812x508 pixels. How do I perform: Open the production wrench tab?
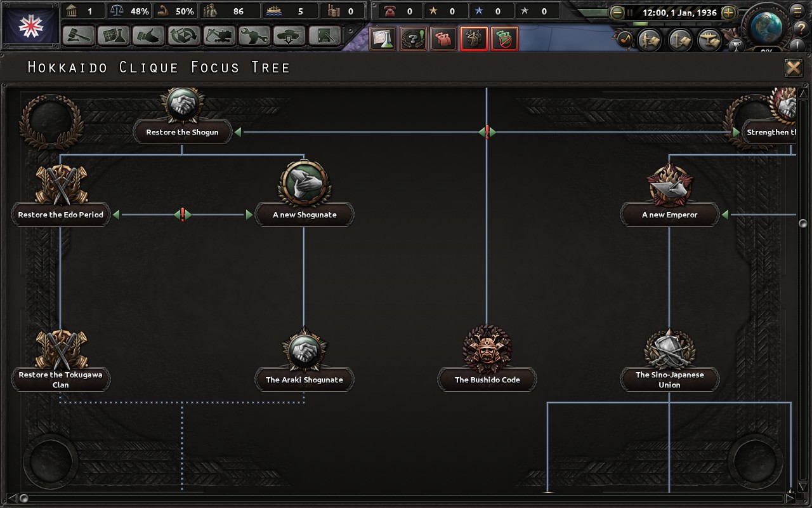point(254,35)
